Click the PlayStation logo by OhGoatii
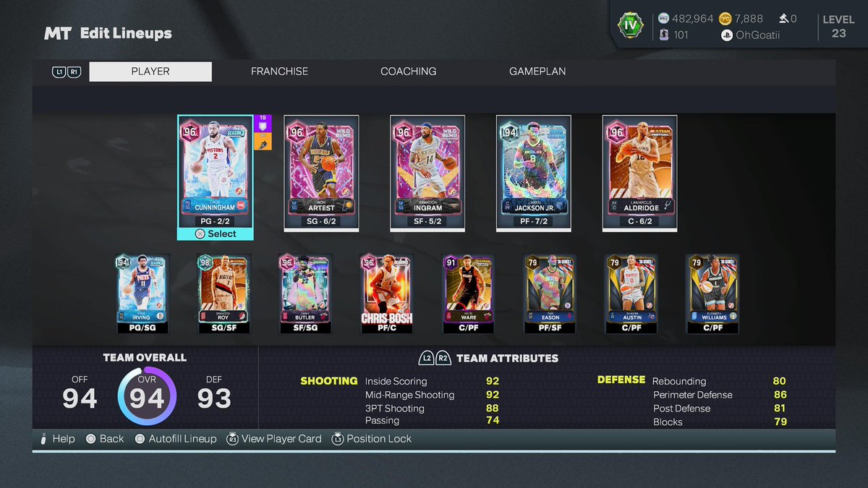Screen dimensions: 868x488 pos(726,35)
